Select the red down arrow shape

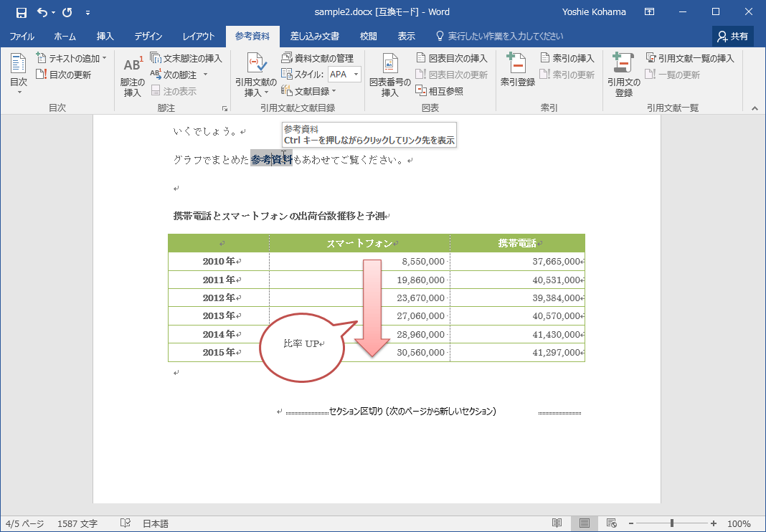[x=372, y=308]
